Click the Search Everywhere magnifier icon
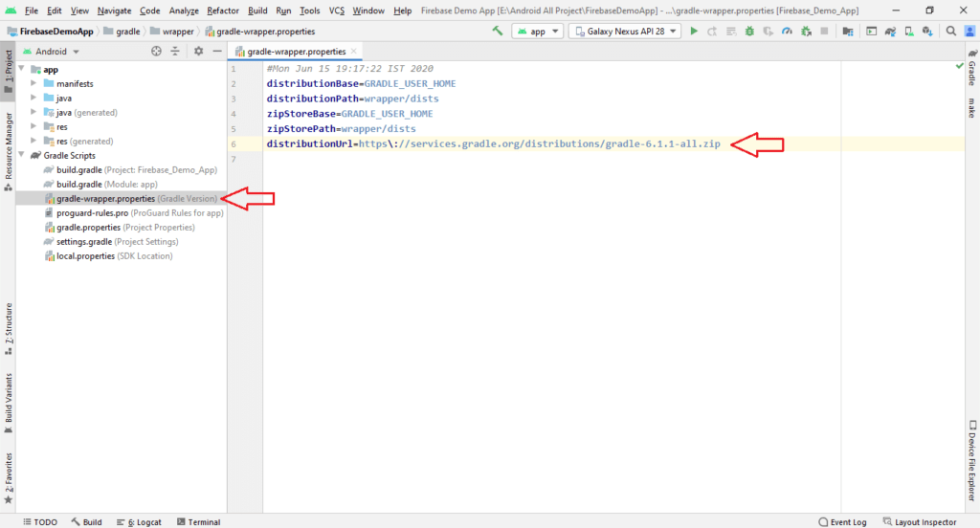 [x=951, y=31]
